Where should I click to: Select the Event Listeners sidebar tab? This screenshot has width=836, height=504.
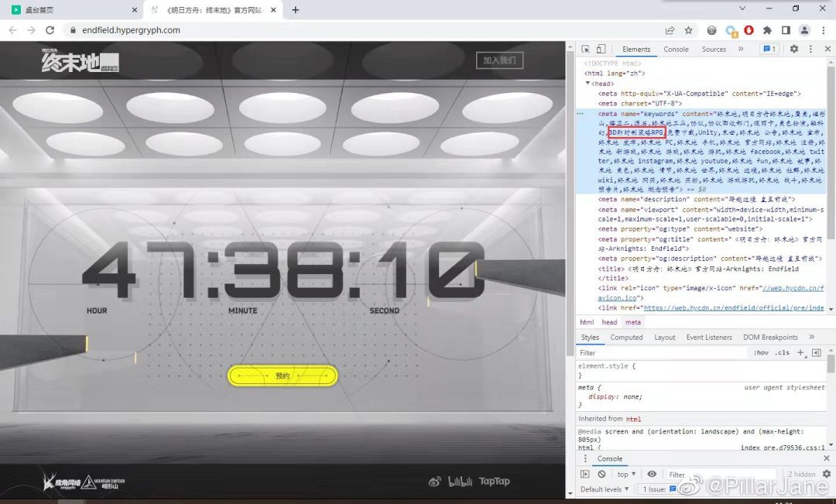click(x=709, y=337)
